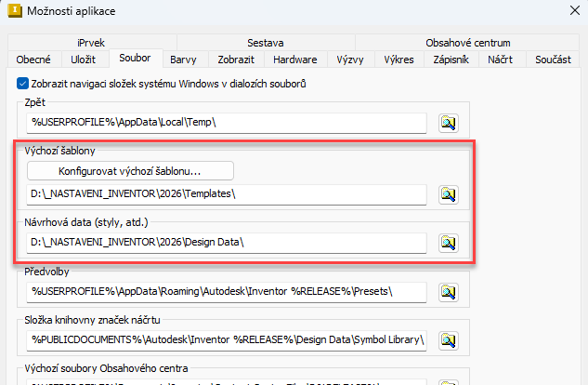Switch to the Obecné tab
588x385 pixels.
click(33, 60)
